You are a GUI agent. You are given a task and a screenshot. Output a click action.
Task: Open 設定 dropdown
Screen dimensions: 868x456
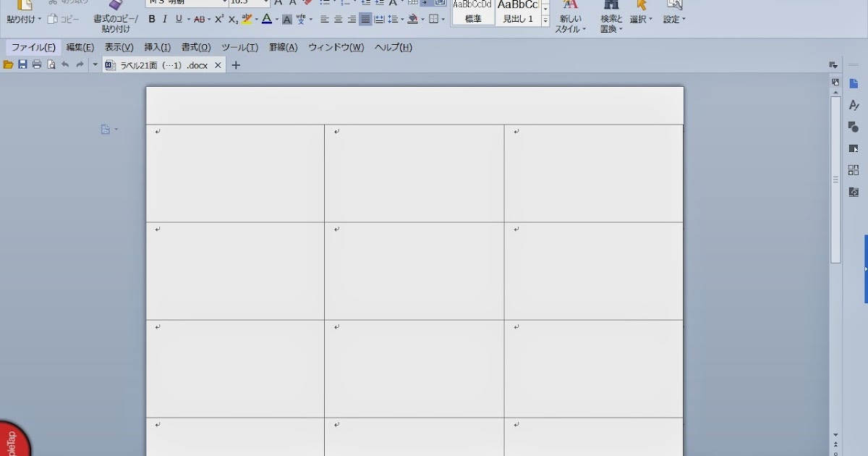click(x=674, y=13)
